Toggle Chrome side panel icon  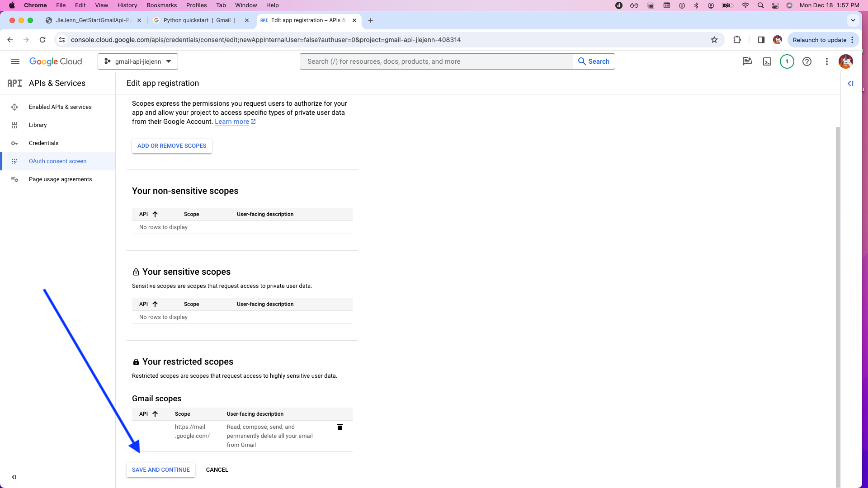[761, 40]
